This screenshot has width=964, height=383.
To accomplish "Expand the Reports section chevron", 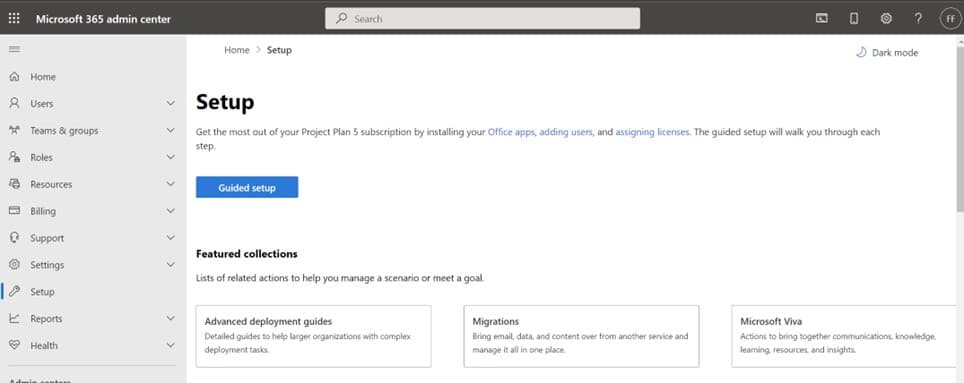I will coord(171,318).
